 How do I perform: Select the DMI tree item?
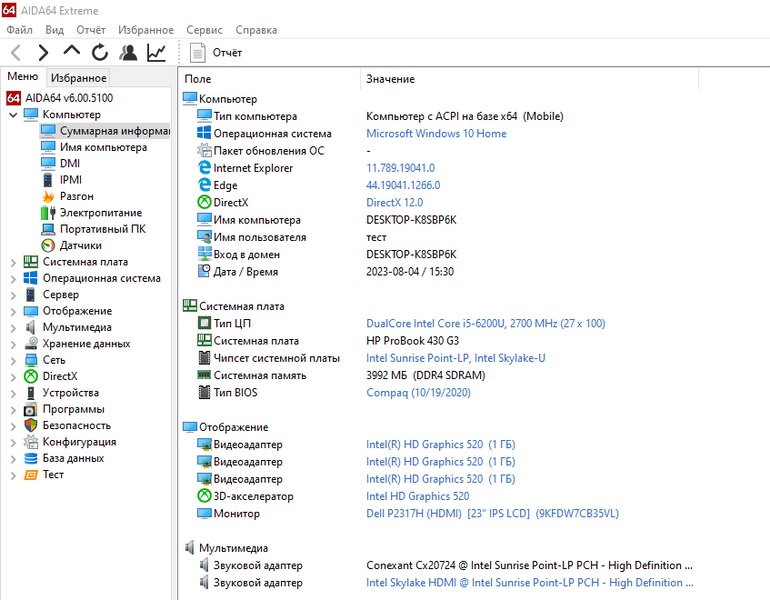pos(70,164)
